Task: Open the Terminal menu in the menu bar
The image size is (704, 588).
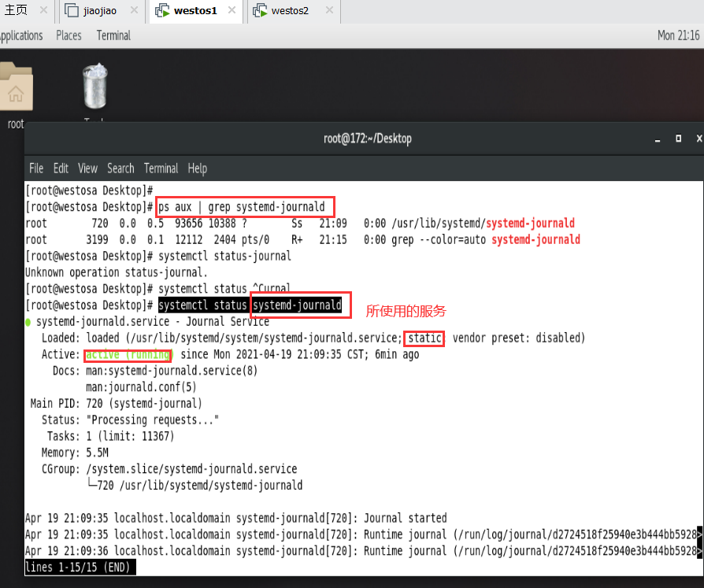Action: pos(161,168)
